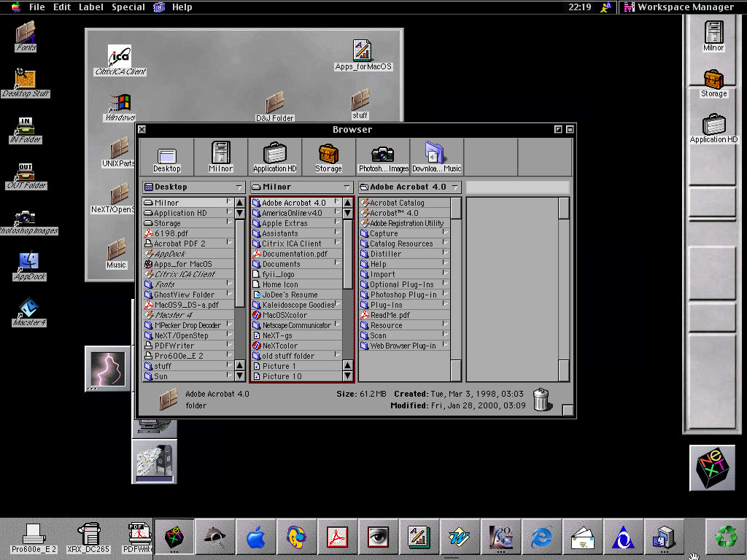Launch Internet Explorer from the bottom dock
The image size is (747, 560).
pos(542,537)
